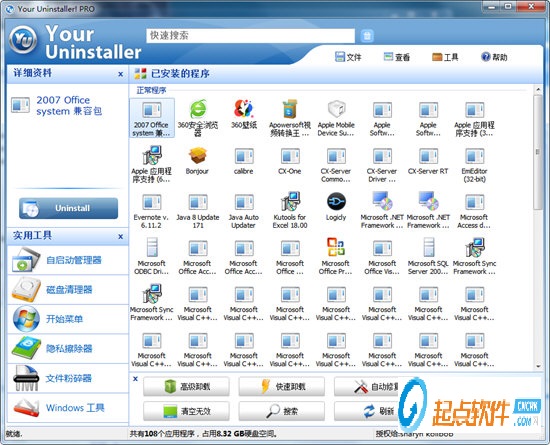550x445 pixels.
Task: Select the Logicly program icon
Action: [x=336, y=202]
